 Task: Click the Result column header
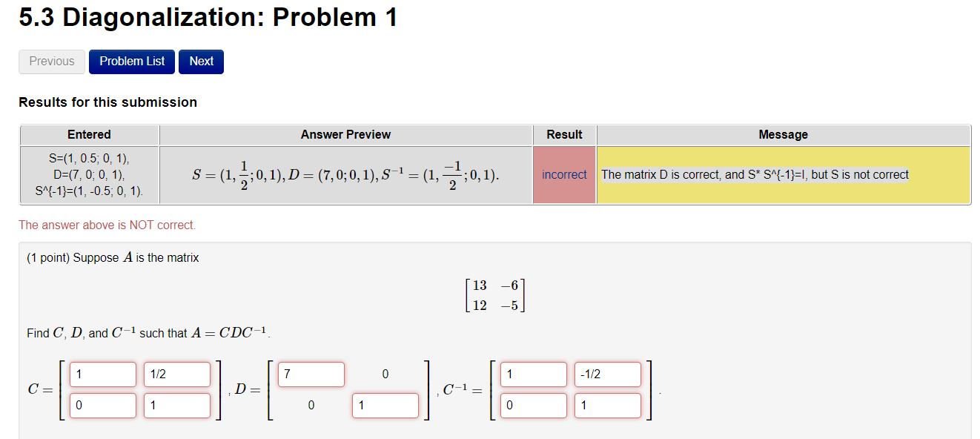click(564, 135)
